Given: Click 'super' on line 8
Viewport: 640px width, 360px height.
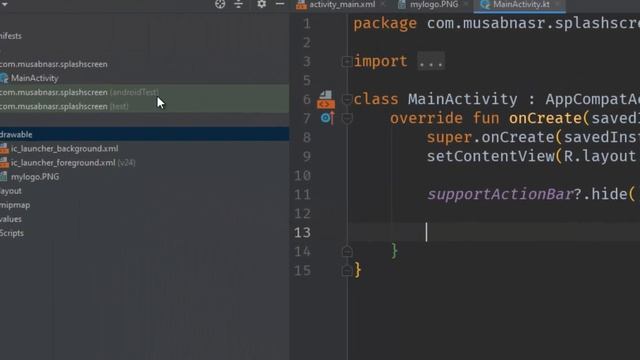Looking at the screenshot, I should pyautogui.click(x=449, y=138).
